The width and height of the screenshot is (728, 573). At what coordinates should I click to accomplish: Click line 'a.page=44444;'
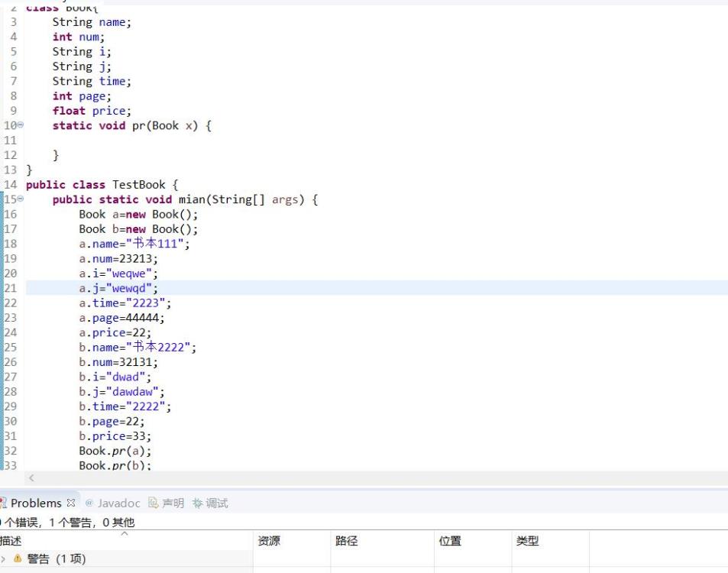121,318
